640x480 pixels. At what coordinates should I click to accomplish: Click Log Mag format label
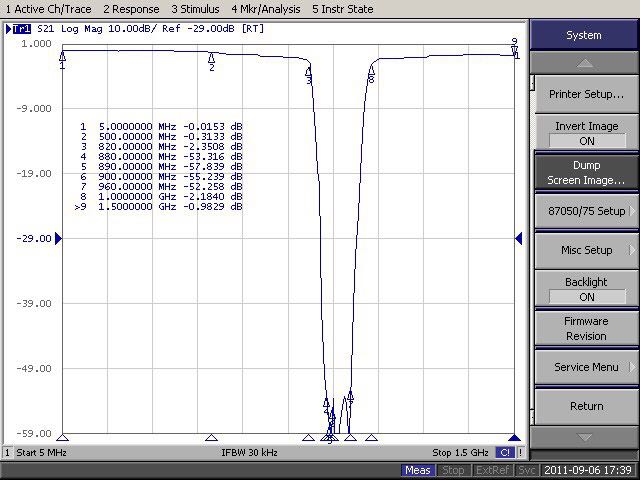pyautogui.click(x=82, y=29)
